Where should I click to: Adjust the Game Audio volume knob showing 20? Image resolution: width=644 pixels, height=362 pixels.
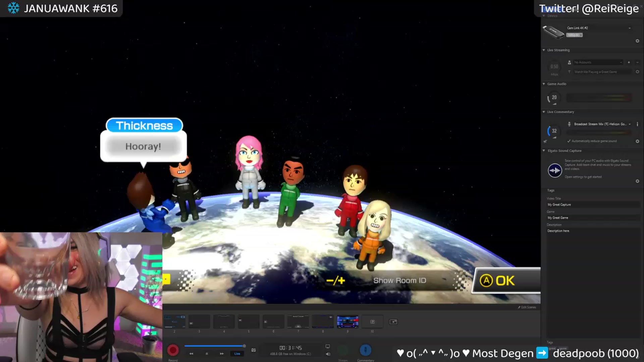point(554,98)
